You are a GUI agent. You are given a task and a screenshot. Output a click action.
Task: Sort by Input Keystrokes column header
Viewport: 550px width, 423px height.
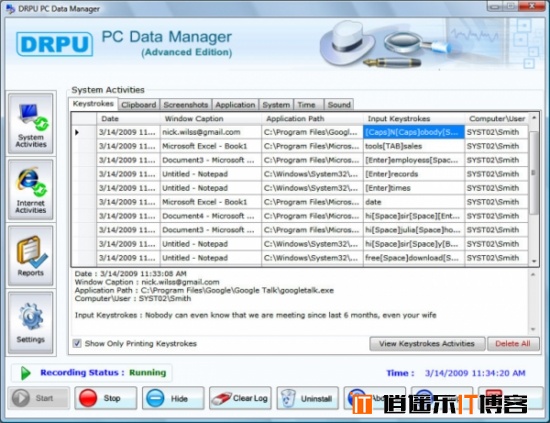414,119
